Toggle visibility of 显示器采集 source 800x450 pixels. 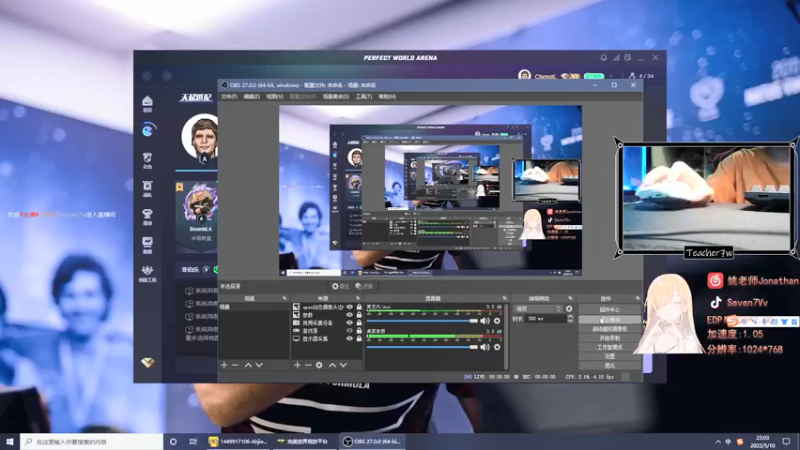tap(349, 338)
